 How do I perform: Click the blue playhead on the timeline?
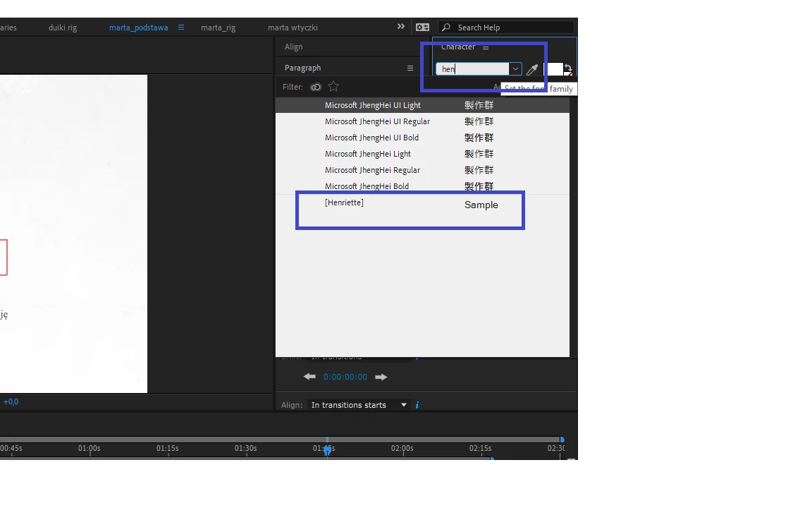(327, 450)
